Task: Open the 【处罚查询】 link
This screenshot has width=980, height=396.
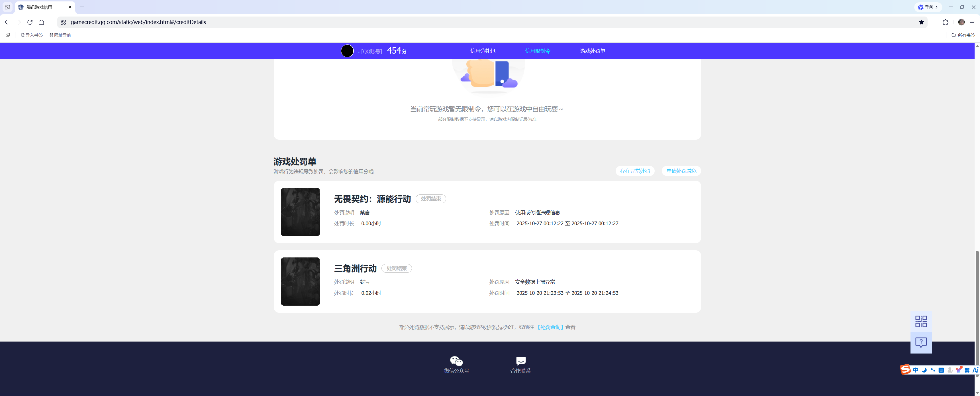Action: [550, 327]
